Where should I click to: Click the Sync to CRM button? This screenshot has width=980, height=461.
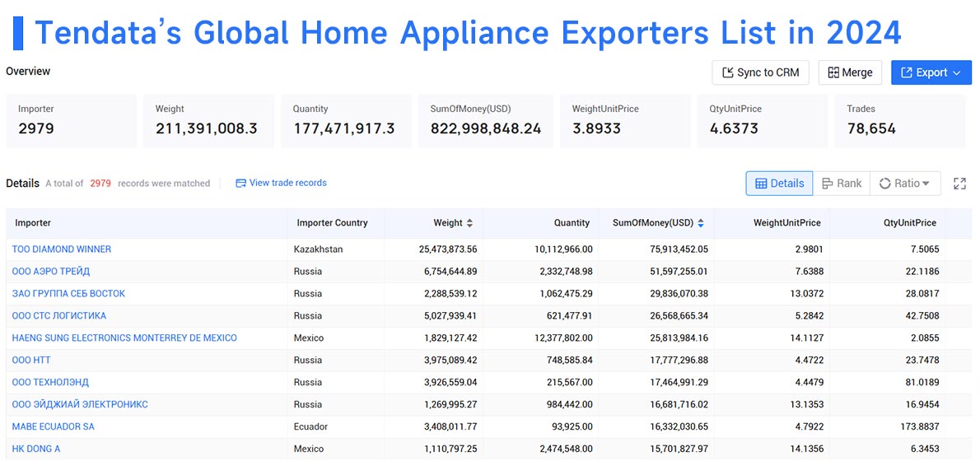point(760,72)
